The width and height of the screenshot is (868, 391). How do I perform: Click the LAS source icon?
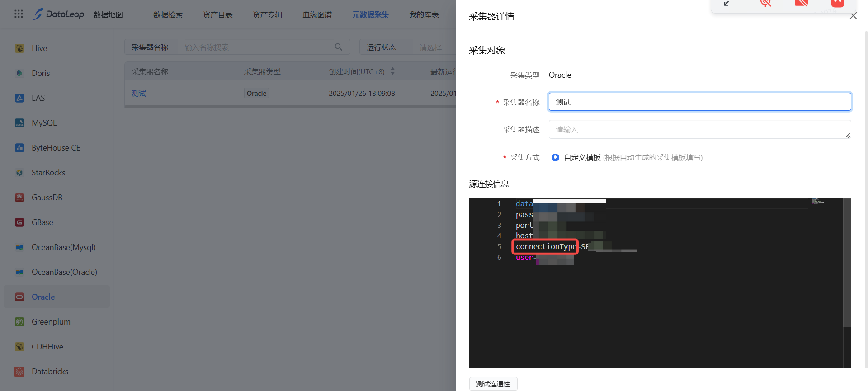pos(19,98)
